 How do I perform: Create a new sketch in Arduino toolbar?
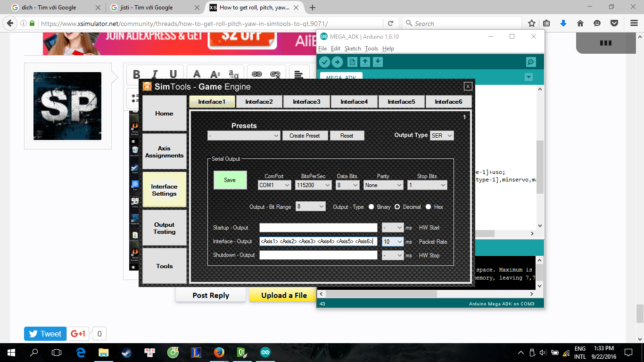[x=352, y=62]
